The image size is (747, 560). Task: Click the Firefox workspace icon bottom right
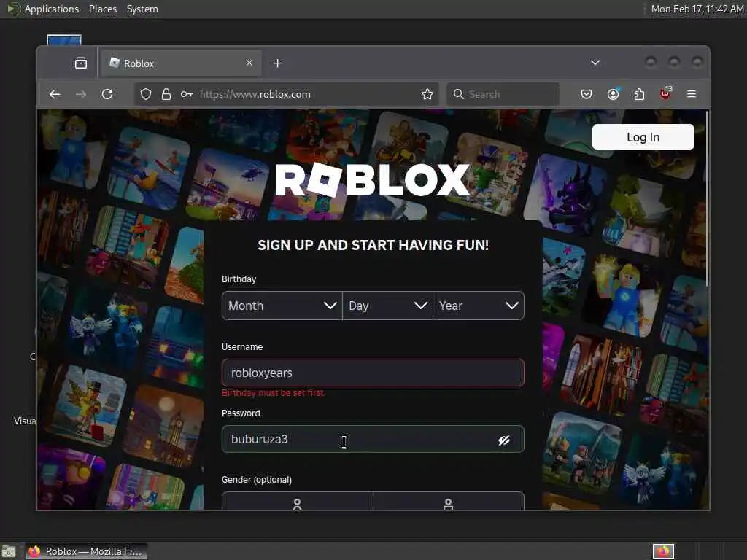point(663,551)
